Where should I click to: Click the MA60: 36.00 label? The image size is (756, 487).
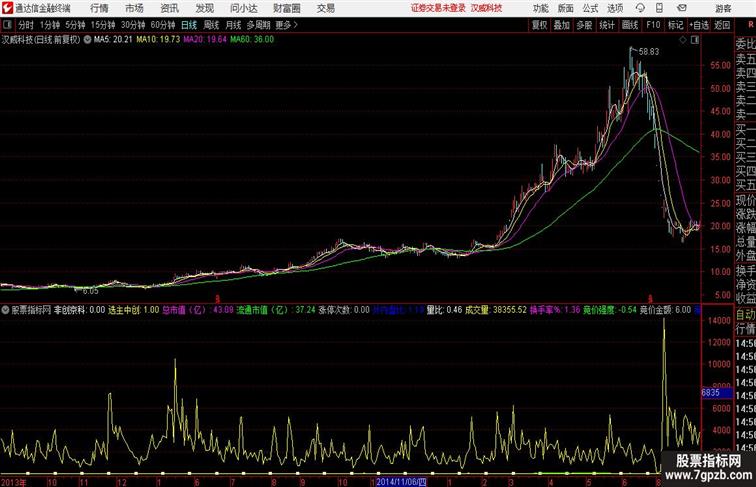click(252, 40)
